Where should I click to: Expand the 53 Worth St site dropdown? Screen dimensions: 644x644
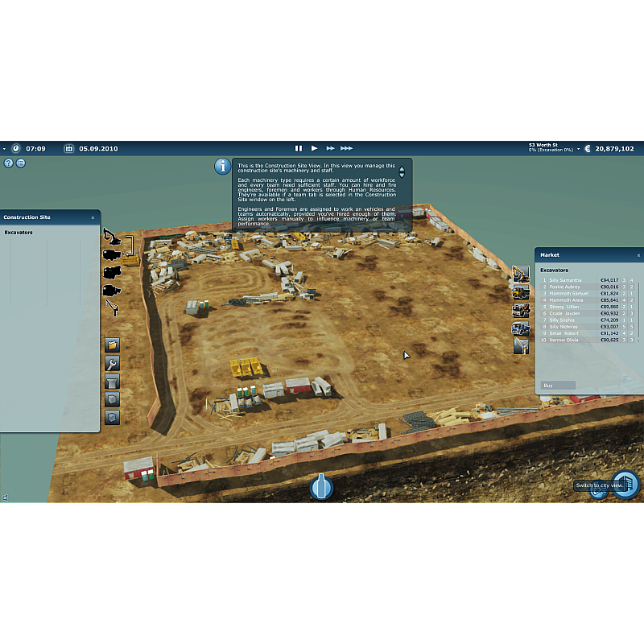[x=578, y=150]
